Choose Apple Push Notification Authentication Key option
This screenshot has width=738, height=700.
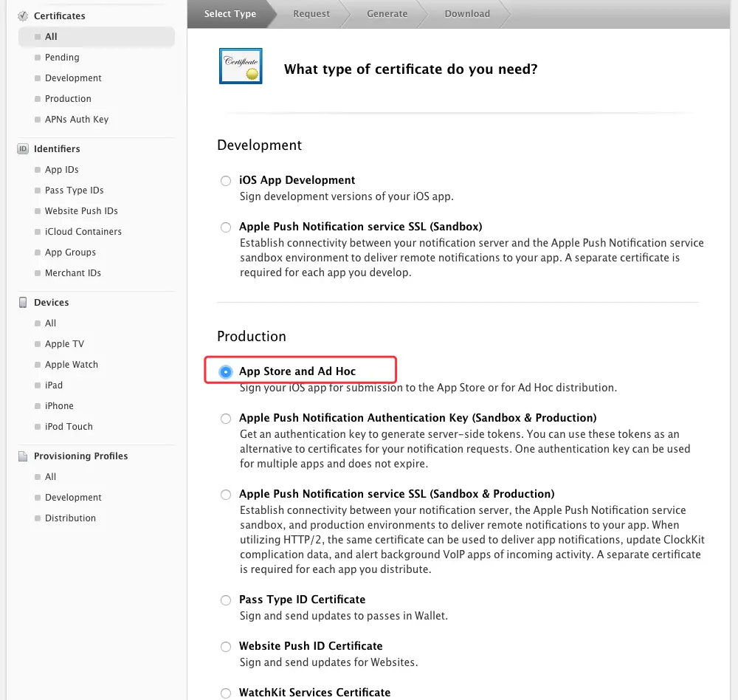click(x=226, y=419)
